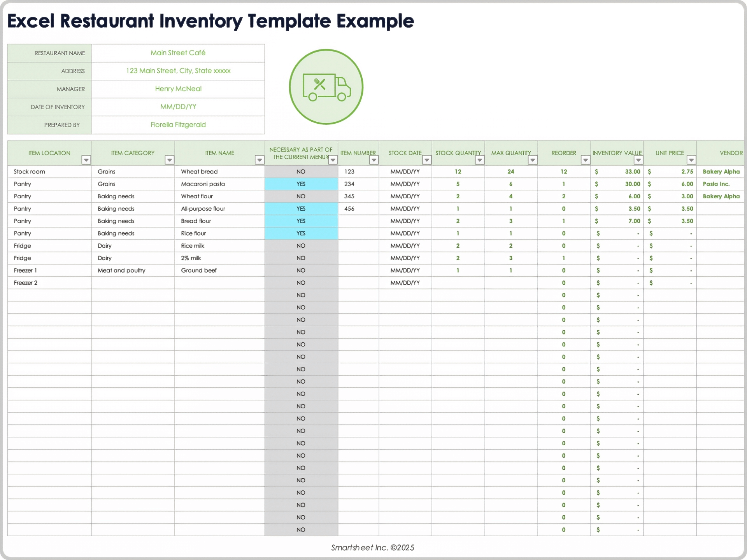Open the Unit Price filter icon
747x560 pixels.
point(691,160)
